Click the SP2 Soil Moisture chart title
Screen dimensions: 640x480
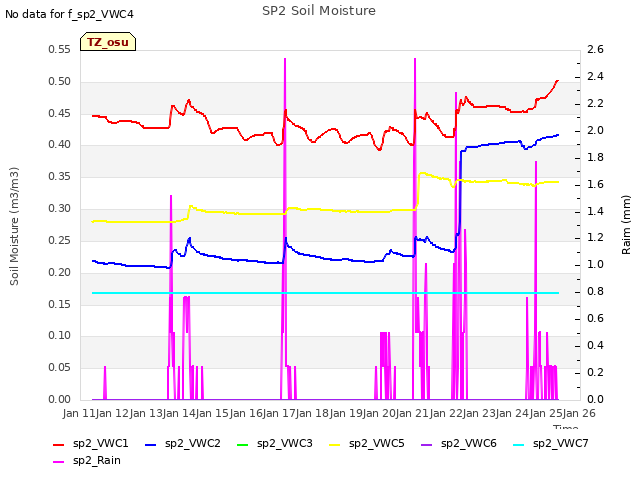(319, 11)
